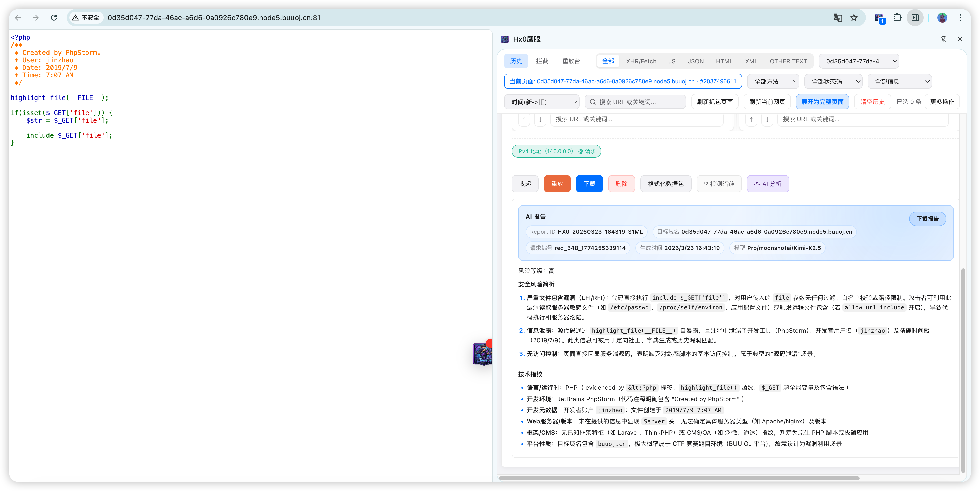Click the floating Hawkeye avatar icon
Screen dimensions: 980x491
click(482, 354)
